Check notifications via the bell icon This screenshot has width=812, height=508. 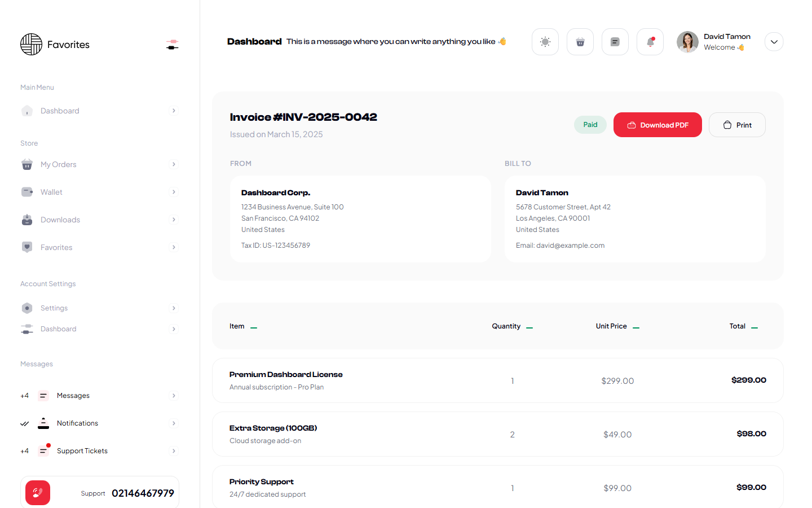click(650, 41)
